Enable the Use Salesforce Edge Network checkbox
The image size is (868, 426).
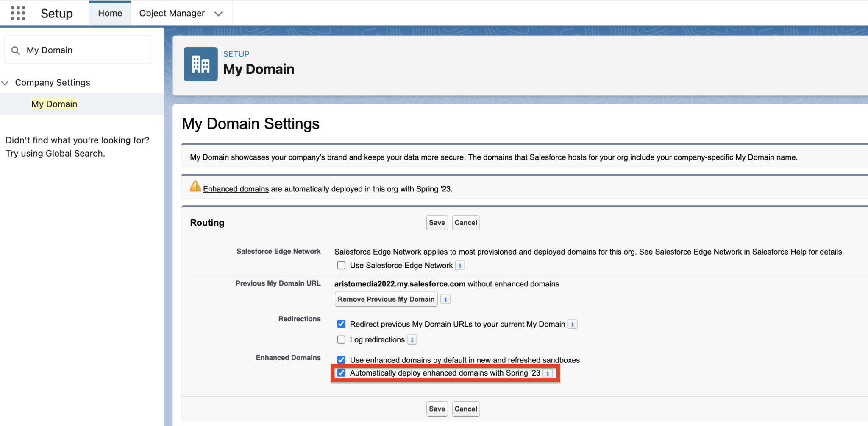(341, 265)
